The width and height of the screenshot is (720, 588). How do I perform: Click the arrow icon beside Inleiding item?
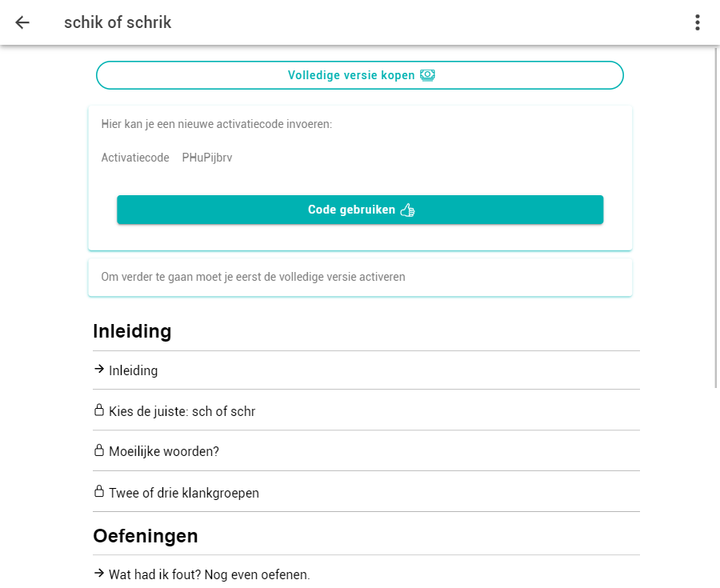click(99, 370)
